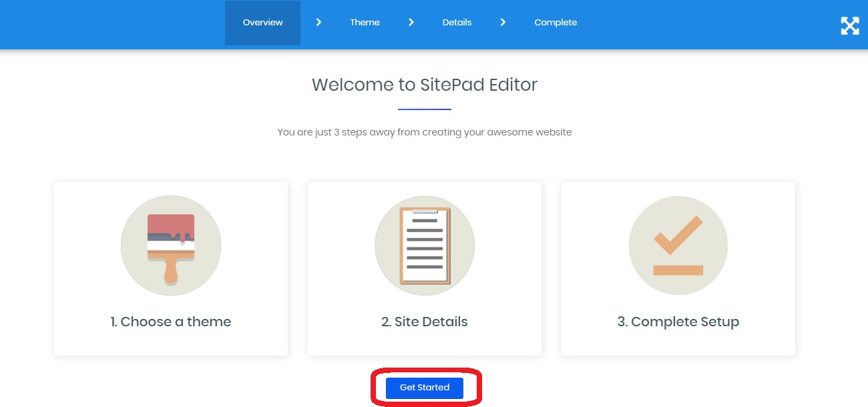Screen dimensions: 868x407
Task: Select the Complete step tab
Action: [556, 23]
